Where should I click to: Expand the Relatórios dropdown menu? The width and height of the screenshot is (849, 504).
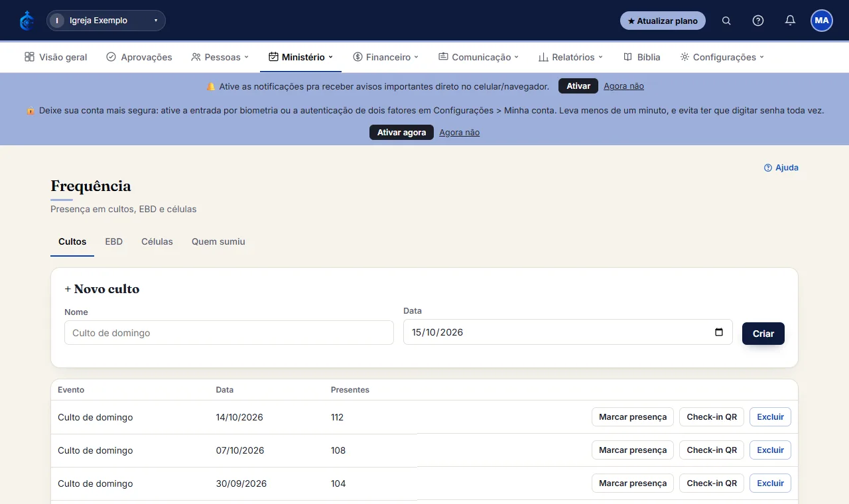pyautogui.click(x=570, y=57)
